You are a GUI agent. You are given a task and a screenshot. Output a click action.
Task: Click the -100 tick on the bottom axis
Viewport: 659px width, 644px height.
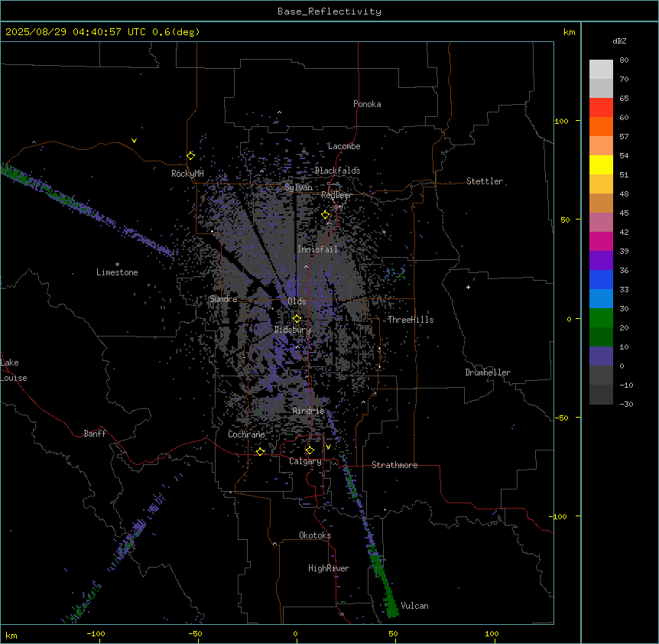click(96, 633)
